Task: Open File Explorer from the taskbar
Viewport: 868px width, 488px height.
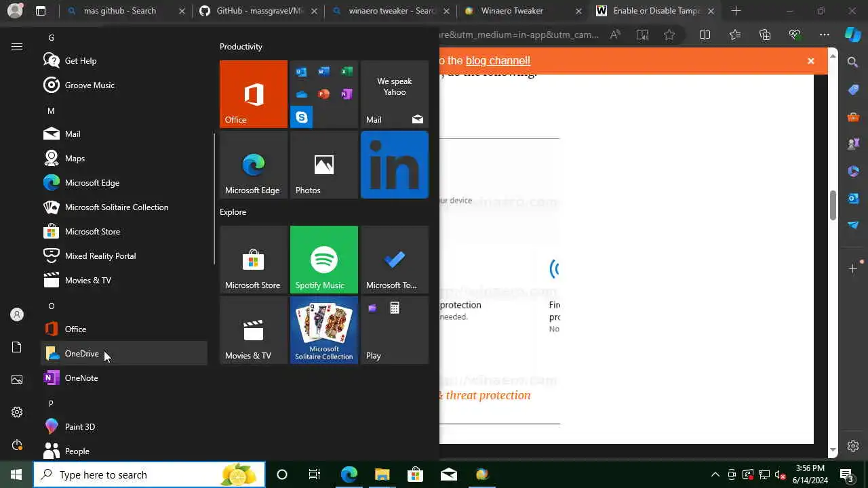Action: coord(382,474)
